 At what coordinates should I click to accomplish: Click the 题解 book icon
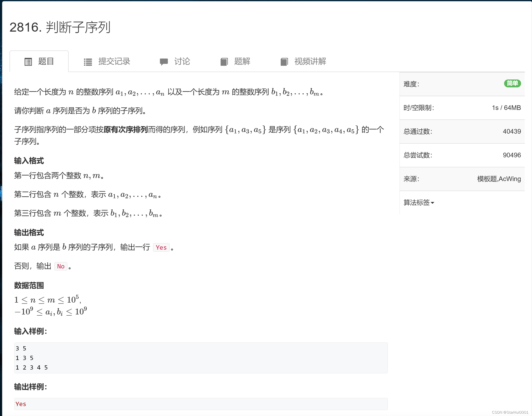click(224, 62)
